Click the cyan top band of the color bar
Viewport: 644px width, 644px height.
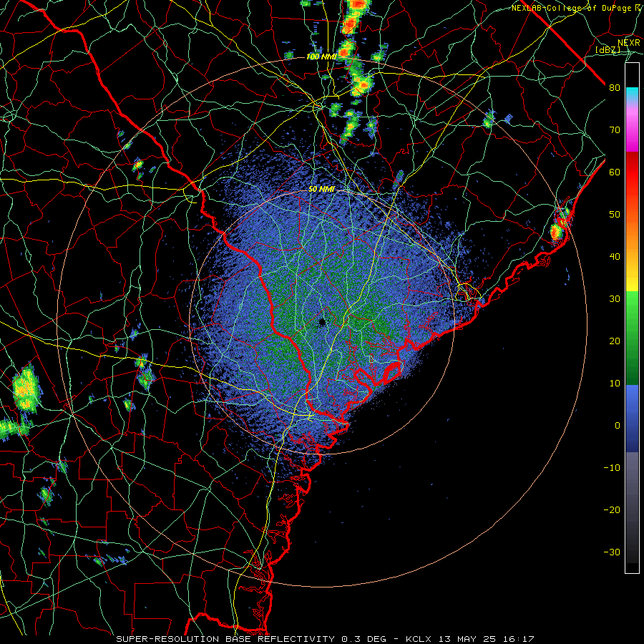point(632,94)
